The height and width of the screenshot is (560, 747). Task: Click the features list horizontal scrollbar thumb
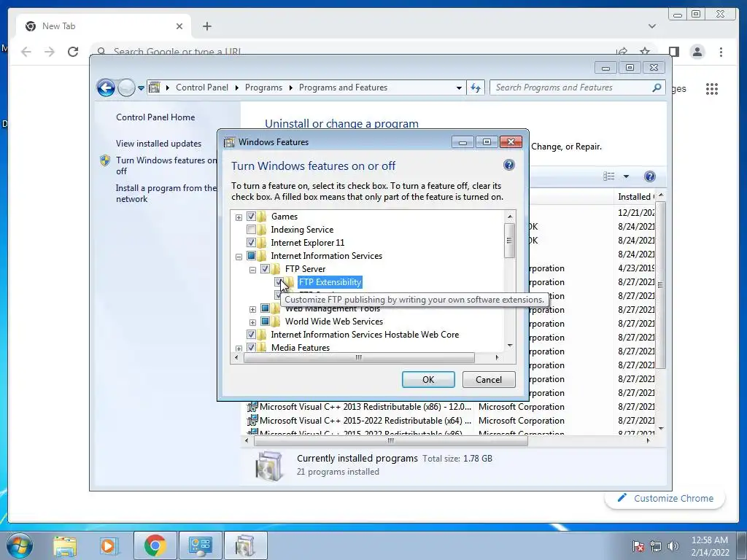click(x=359, y=357)
